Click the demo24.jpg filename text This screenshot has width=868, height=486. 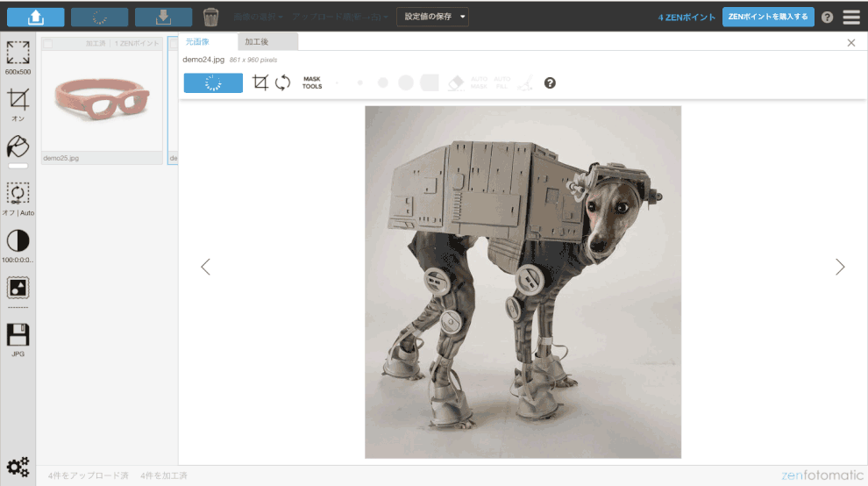pyautogui.click(x=203, y=60)
